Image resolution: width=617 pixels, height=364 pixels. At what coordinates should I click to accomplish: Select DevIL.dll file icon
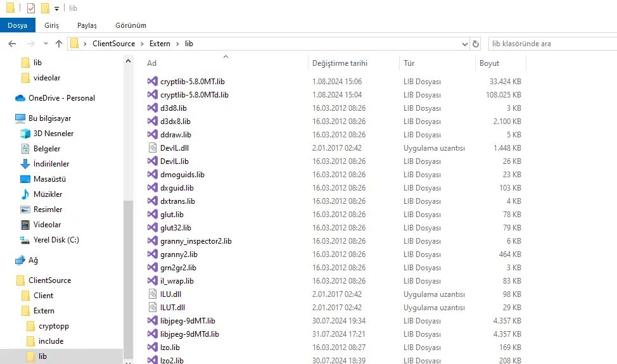click(x=152, y=147)
